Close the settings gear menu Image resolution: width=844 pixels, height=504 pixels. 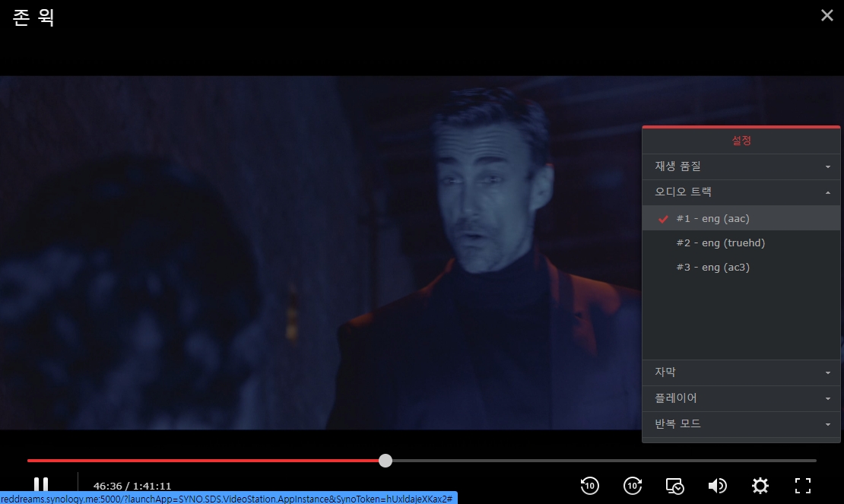tap(760, 486)
